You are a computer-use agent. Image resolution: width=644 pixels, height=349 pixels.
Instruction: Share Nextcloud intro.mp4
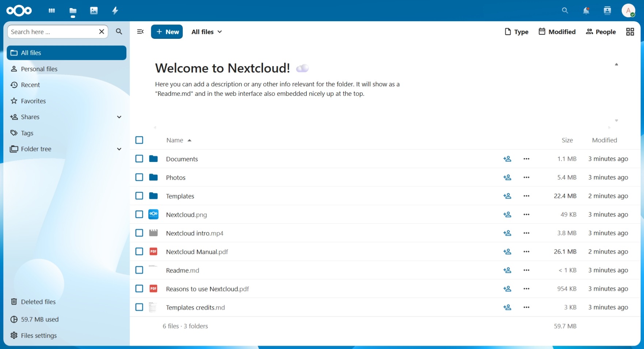(x=507, y=233)
